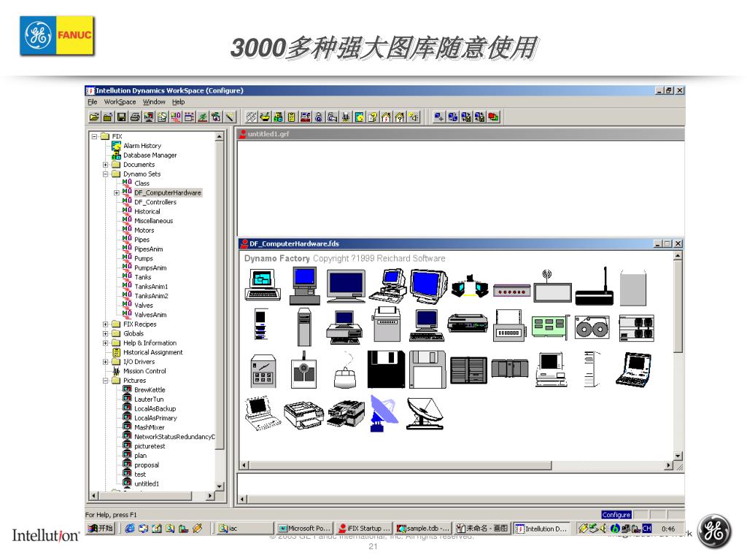Select the computer mouse dynamo

345,371
